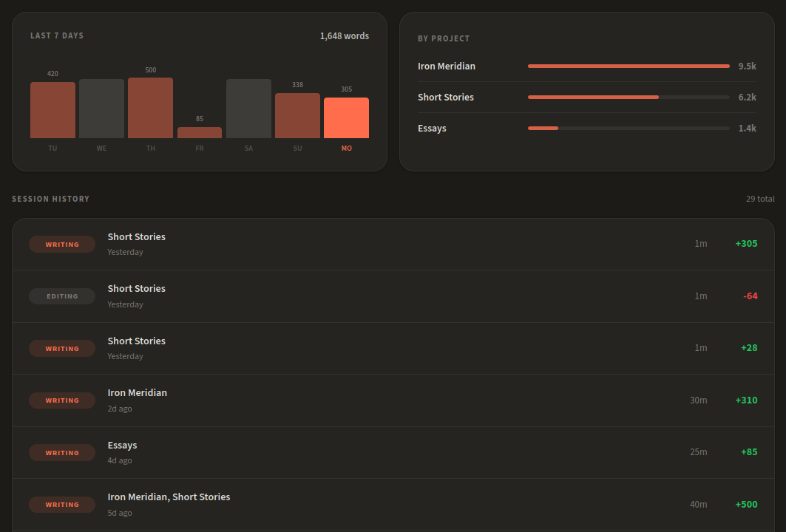The height and width of the screenshot is (532, 786).
Task: Click the Friday bar labeled 85
Action: (200, 133)
